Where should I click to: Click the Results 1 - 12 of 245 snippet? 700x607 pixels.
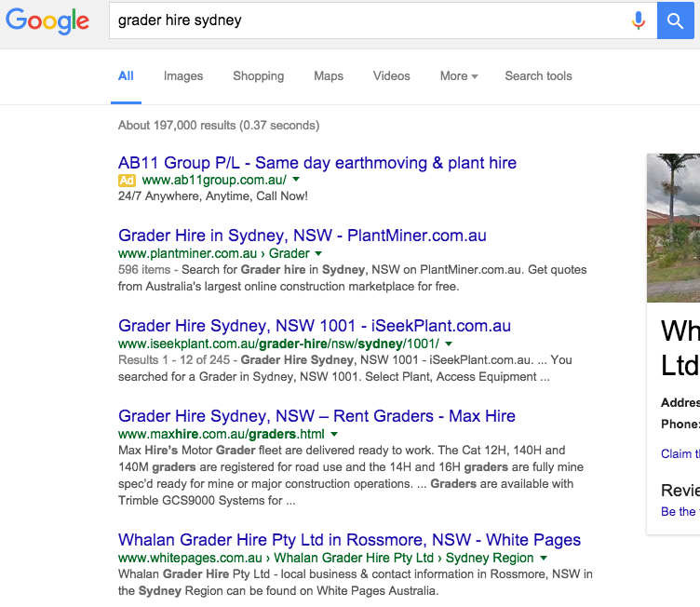point(345,369)
